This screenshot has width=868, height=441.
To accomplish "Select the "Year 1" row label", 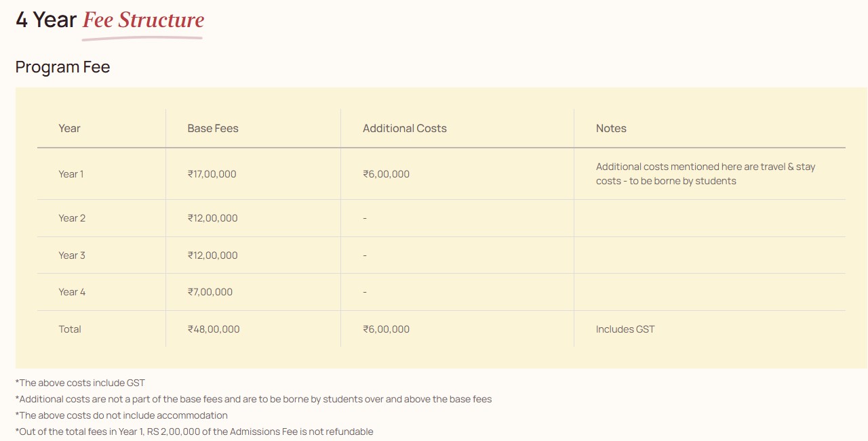I will click(71, 174).
